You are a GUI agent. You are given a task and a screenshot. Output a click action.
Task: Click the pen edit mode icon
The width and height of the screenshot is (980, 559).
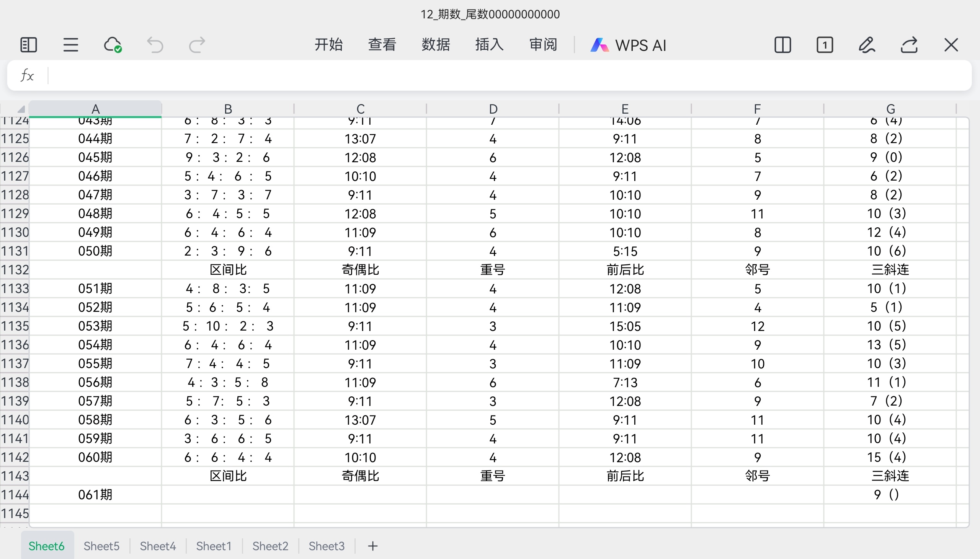click(x=867, y=45)
